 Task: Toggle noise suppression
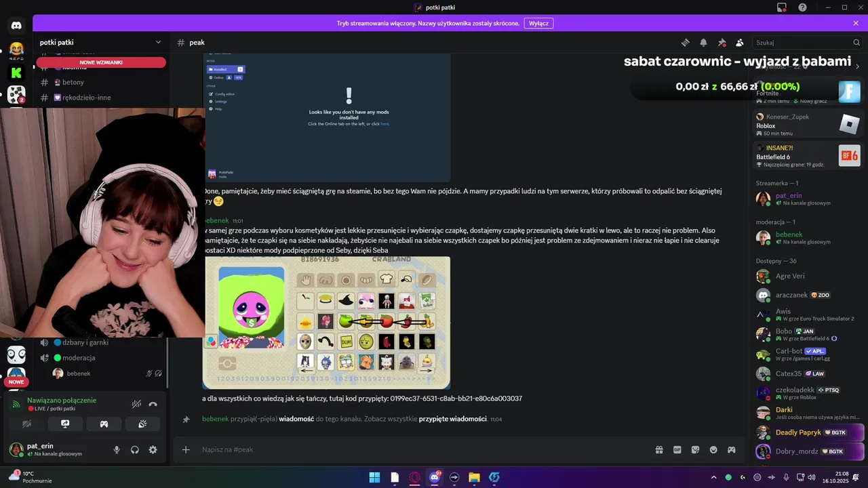[136, 404]
